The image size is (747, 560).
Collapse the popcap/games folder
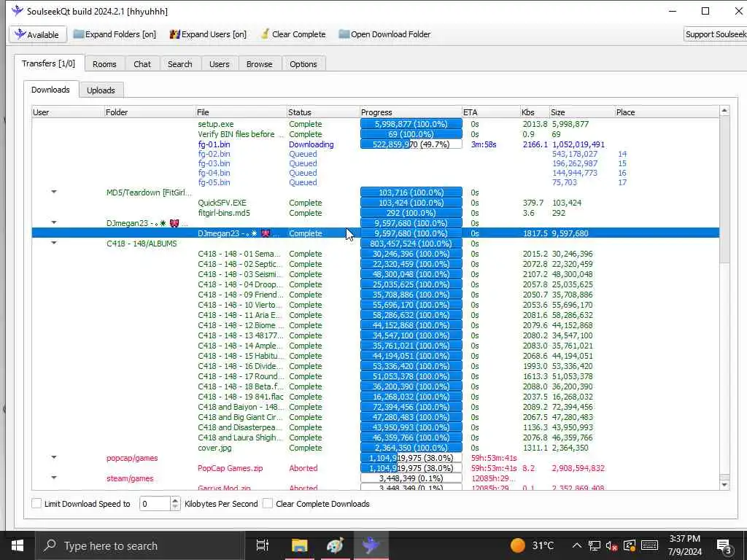tap(54, 457)
